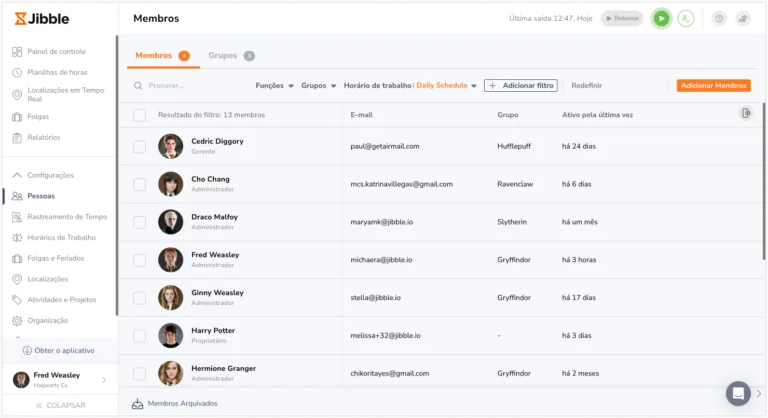Check the box for Draco Malfoy

(x=140, y=222)
